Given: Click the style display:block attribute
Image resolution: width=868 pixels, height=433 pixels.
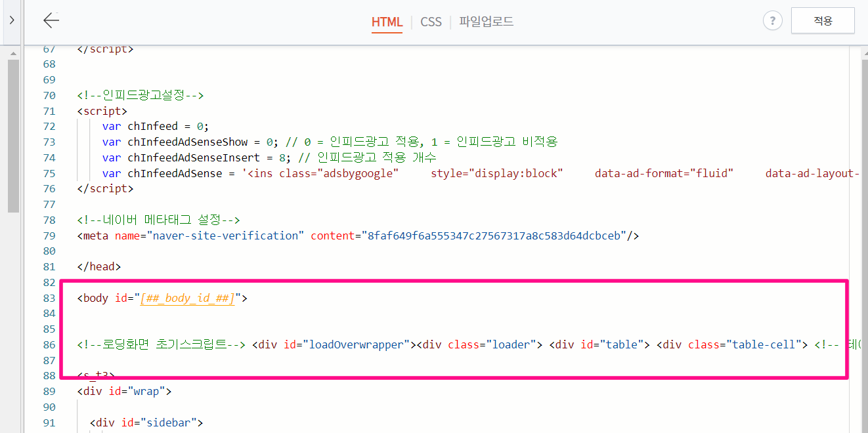Looking at the screenshot, I should pyautogui.click(x=497, y=173).
